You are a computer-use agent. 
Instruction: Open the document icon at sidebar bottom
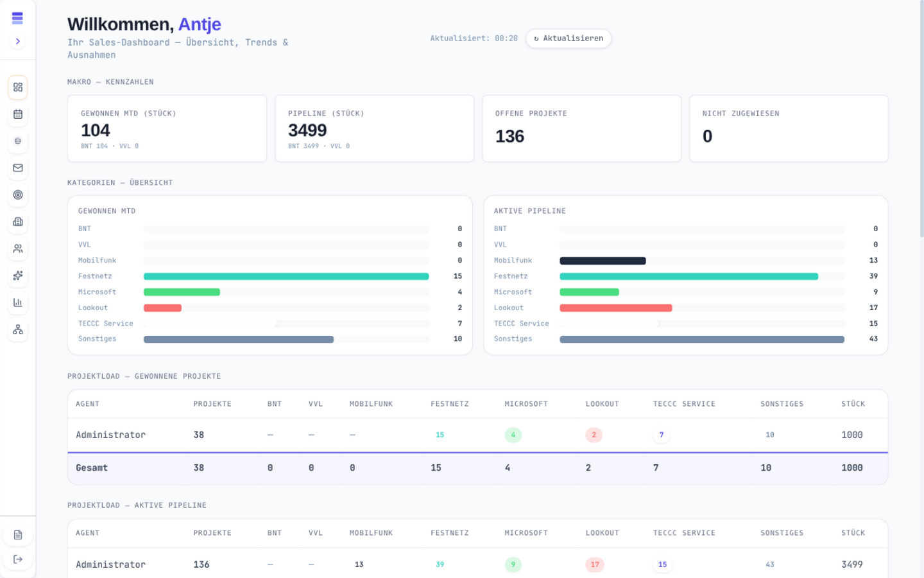point(18,535)
